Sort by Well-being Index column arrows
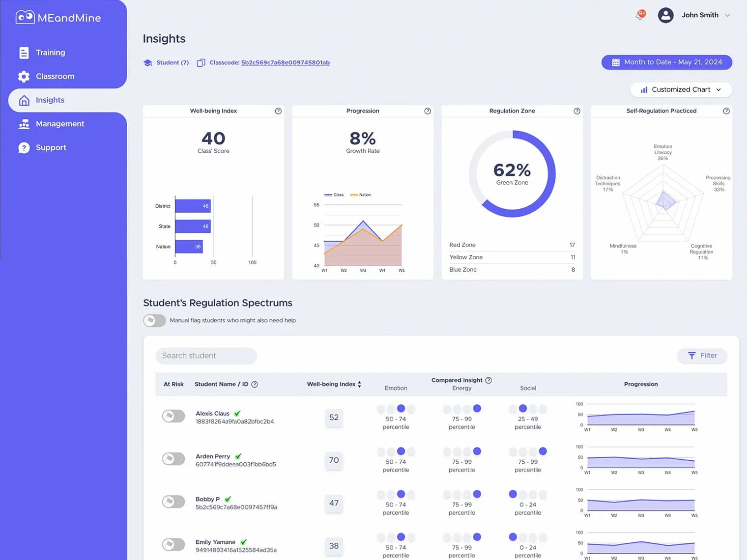 [359, 385]
